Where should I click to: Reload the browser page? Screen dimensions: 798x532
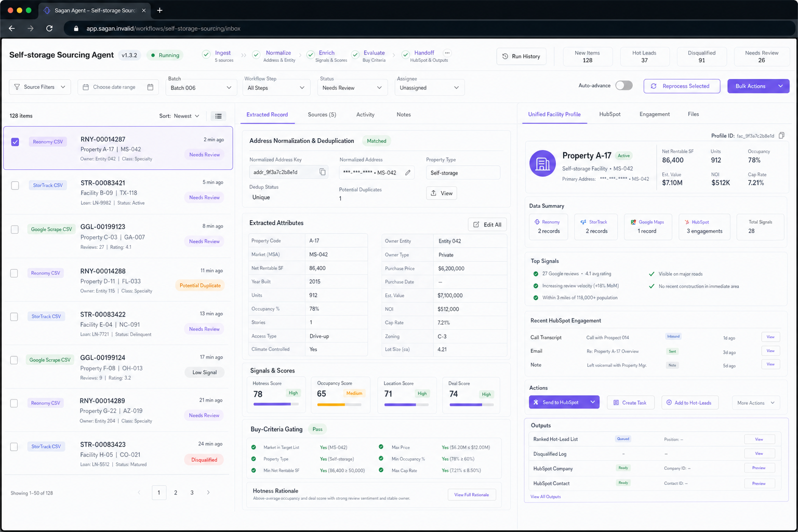[x=49, y=29]
